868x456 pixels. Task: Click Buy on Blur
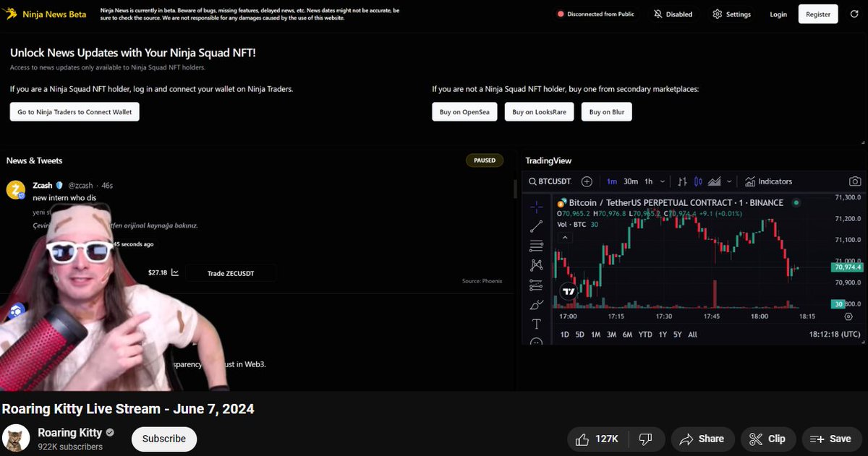pos(607,112)
